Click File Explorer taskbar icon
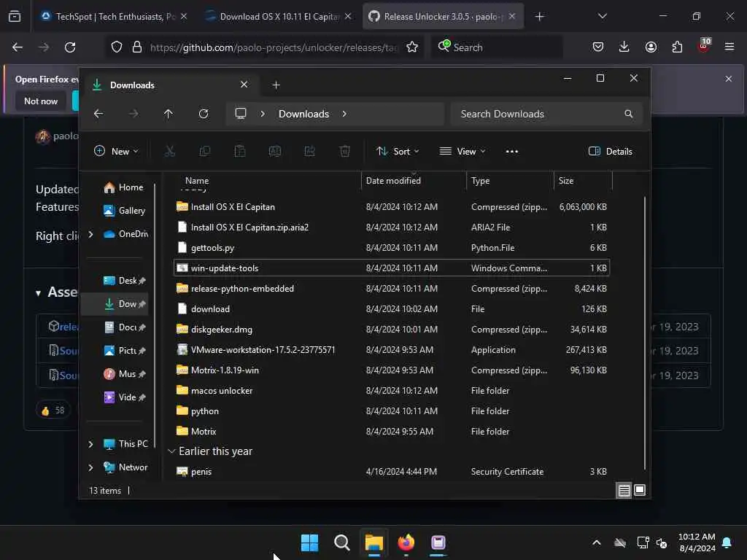This screenshot has width=747, height=560. pyautogui.click(x=374, y=542)
